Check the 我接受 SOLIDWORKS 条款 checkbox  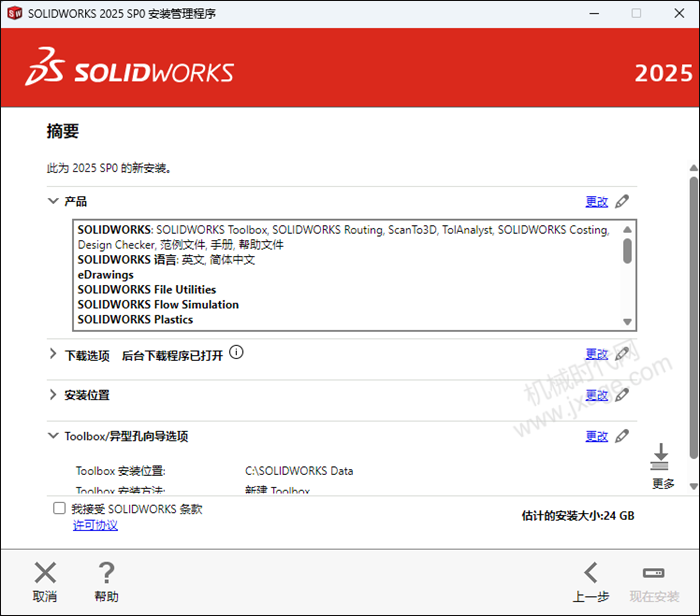59,508
